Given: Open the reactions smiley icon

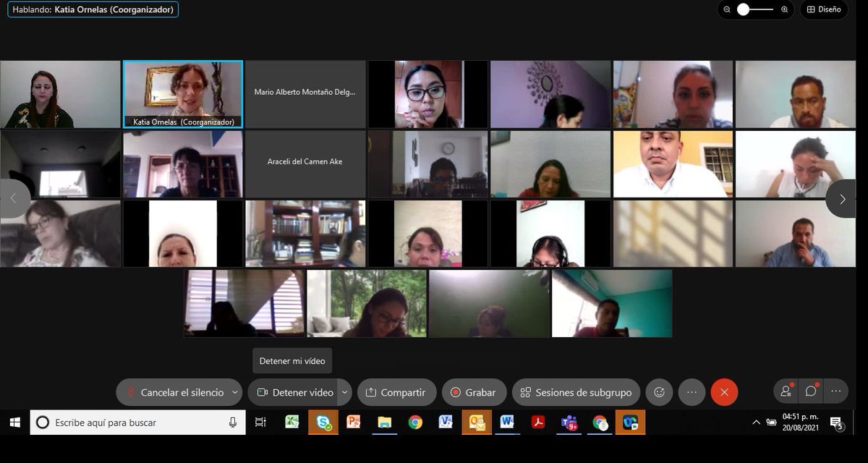Looking at the screenshot, I should [659, 392].
